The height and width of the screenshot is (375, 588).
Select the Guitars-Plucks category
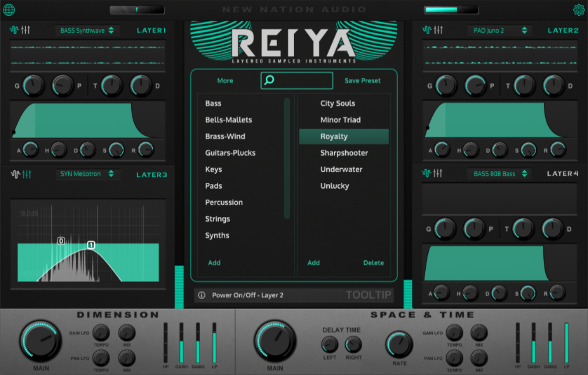point(230,153)
